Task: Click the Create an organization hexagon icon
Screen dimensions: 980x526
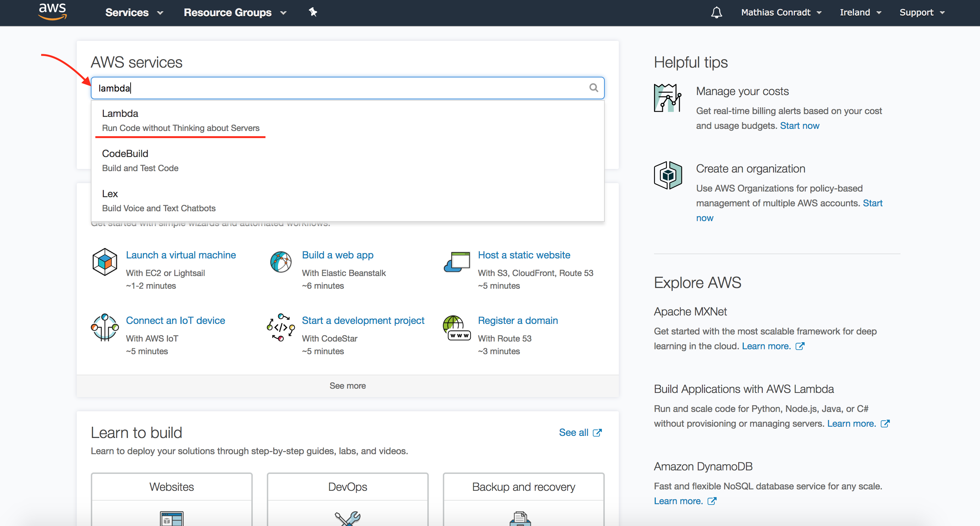Action: tap(668, 175)
